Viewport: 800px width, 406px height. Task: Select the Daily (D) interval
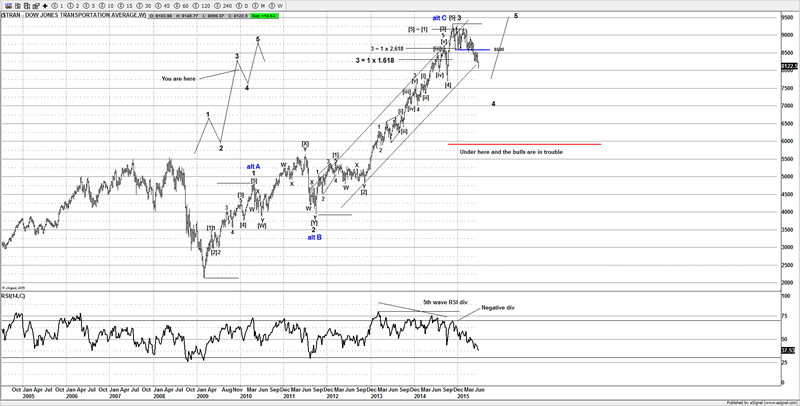pyautogui.click(x=243, y=6)
